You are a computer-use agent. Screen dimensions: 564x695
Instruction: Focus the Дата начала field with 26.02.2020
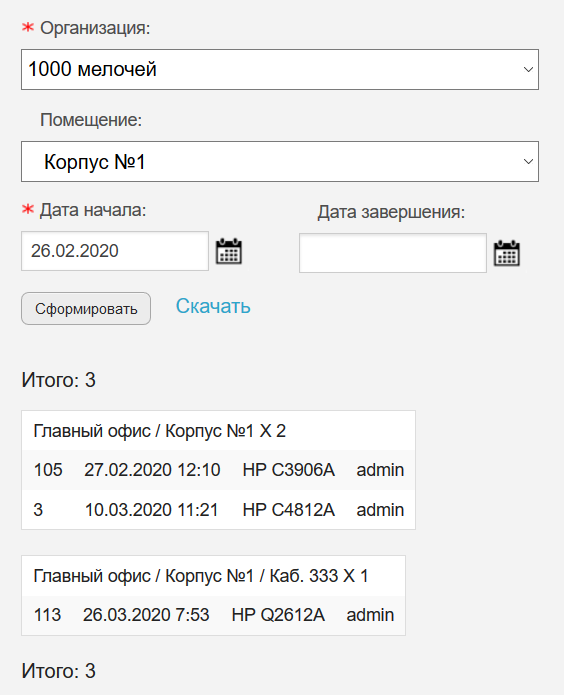(x=115, y=251)
